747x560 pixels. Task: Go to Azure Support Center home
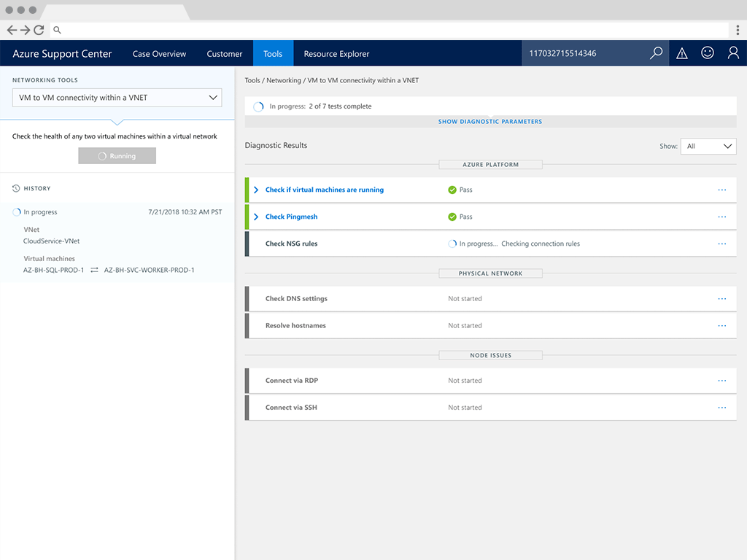[62, 54]
